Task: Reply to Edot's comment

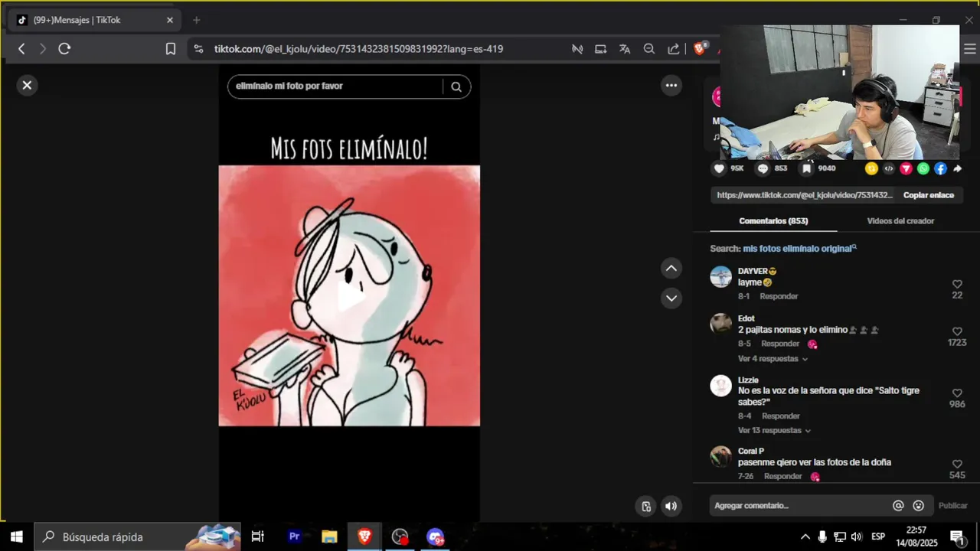Action: [x=780, y=344]
